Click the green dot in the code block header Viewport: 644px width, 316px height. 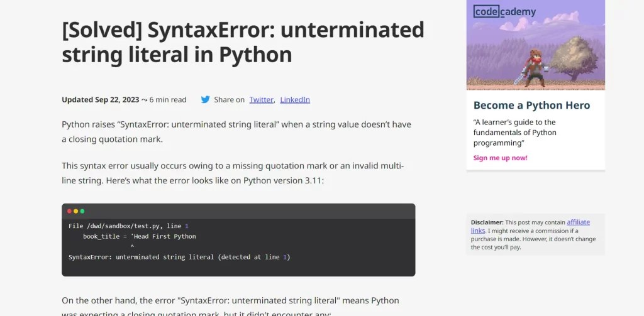coord(82,211)
